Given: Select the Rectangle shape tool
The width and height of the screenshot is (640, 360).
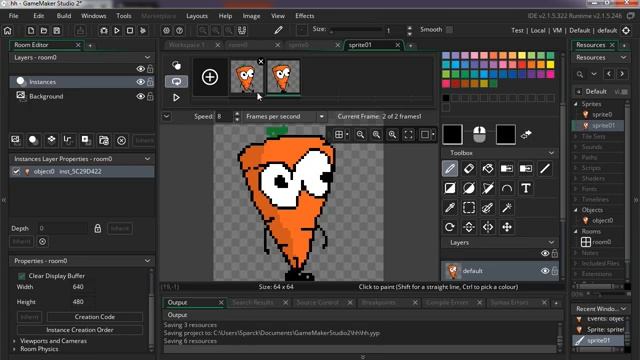Looking at the screenshot, I should (x=450, y=188).
